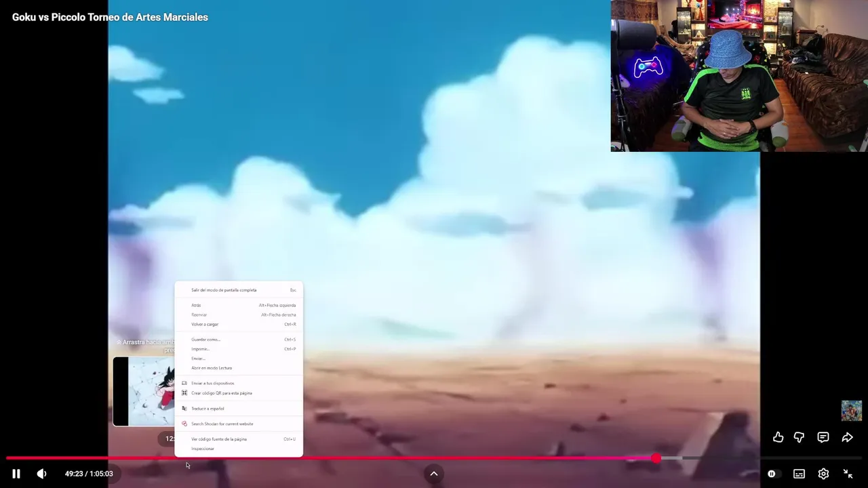Viewport: 868px width, 488px height.
Task: Click the video title Goku vs Piccolo
Action: pos(110,18)
